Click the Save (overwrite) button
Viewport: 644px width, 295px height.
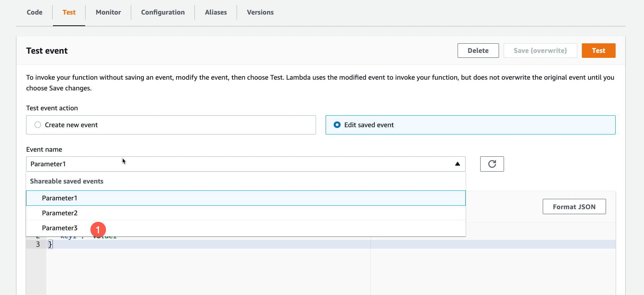coord(540,51)
